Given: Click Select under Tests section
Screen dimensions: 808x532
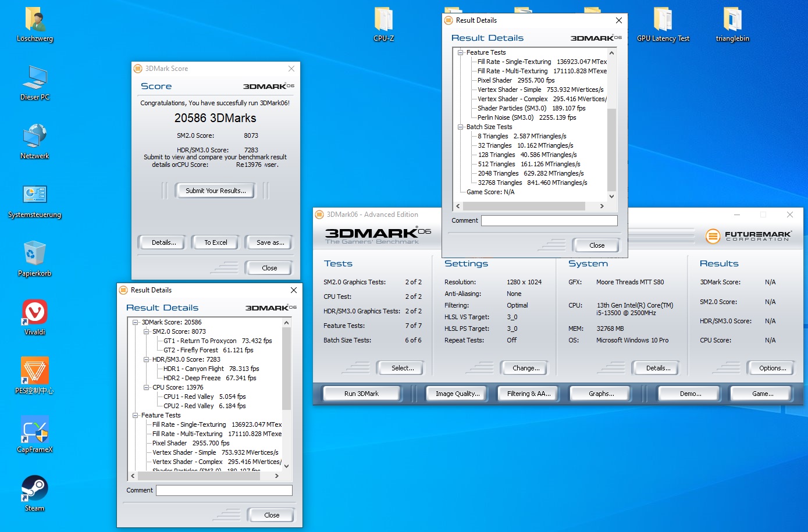Looking at the screenshot, I should pos(400,368).
